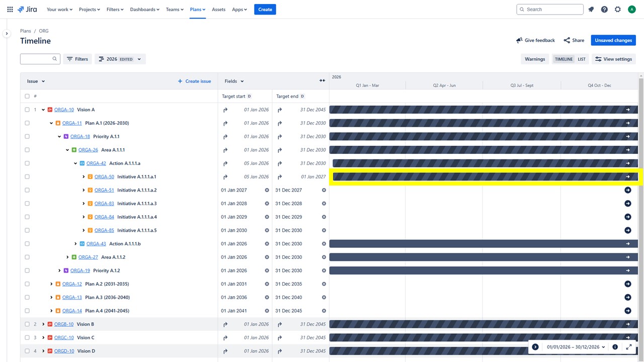Click the ORGA-43 timeline bar
Screen dimensions: 644x362
point(484,244)
